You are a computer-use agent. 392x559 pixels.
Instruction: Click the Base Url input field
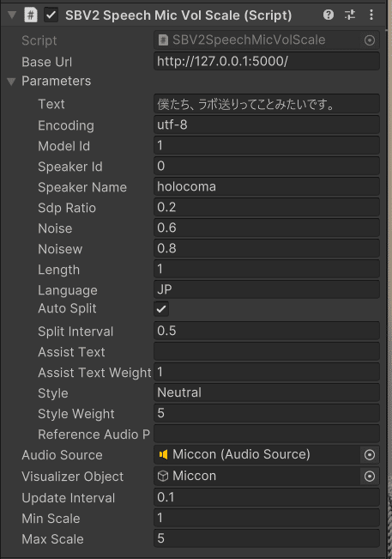click(x=267, y=61)
